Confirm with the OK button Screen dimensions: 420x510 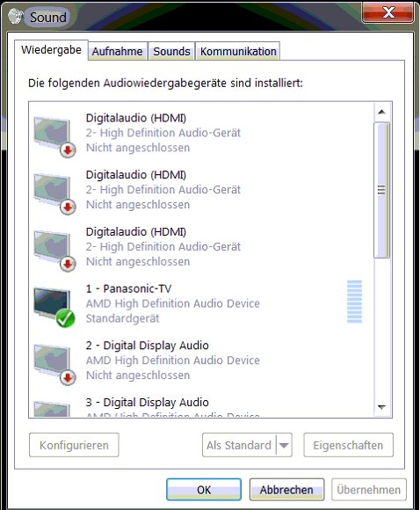tap(204, 490)
